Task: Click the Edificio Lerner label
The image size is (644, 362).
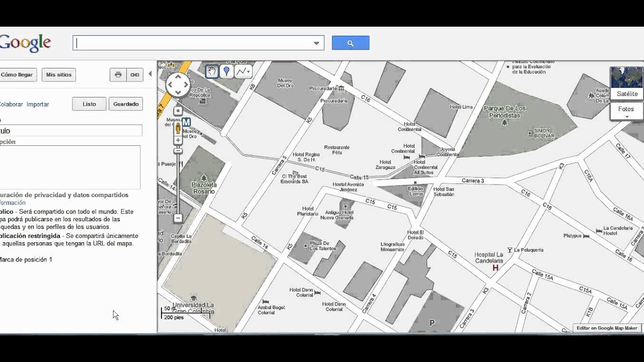Action: point(416,191)
